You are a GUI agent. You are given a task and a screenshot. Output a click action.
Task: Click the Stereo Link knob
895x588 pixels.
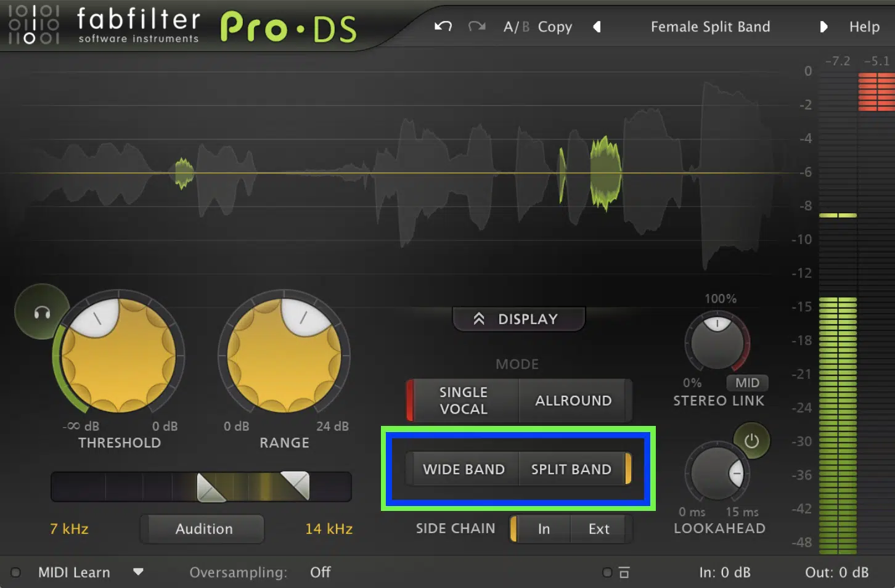tap(717, 343)
